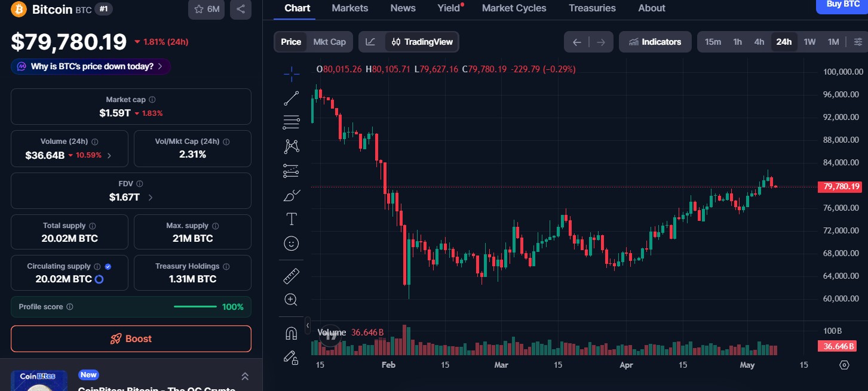This screenshot has height=391, width=868.
Task: Add Bitcoin to watchlist via star button
Action: [206, 9]
